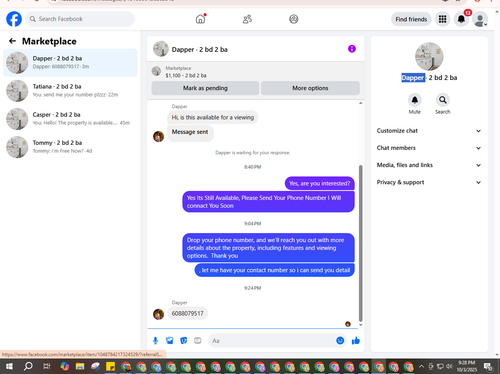Viewport: 500px width, 374px height.
Task: Launch Copilot from the taskbar
Action: 64,367
